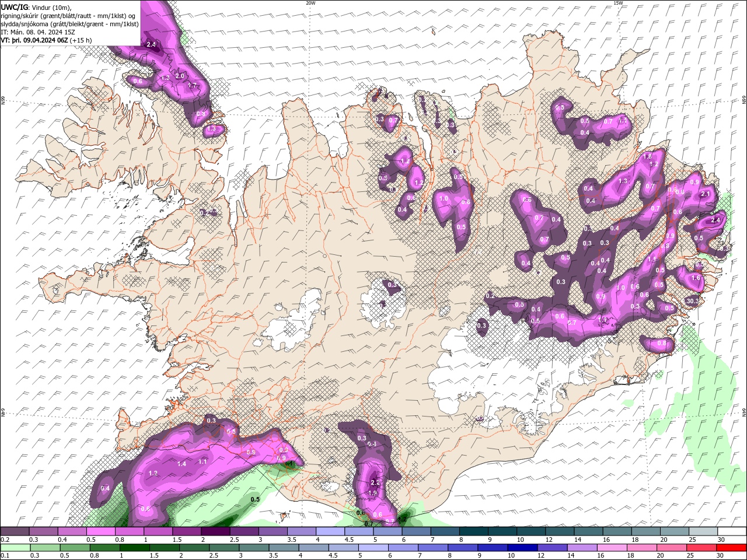Image resolution: width=747 pixels, height=560 pixels.
Task: Select lower scale dark blue swatch between 10 and 12
Action: [x=522, y=548]
